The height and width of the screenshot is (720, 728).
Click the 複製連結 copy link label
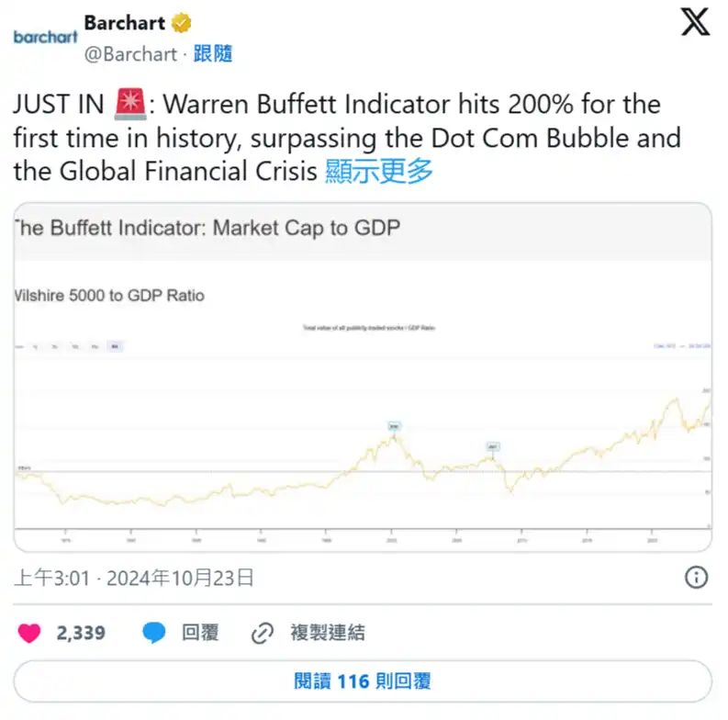[x=327, y=632]
